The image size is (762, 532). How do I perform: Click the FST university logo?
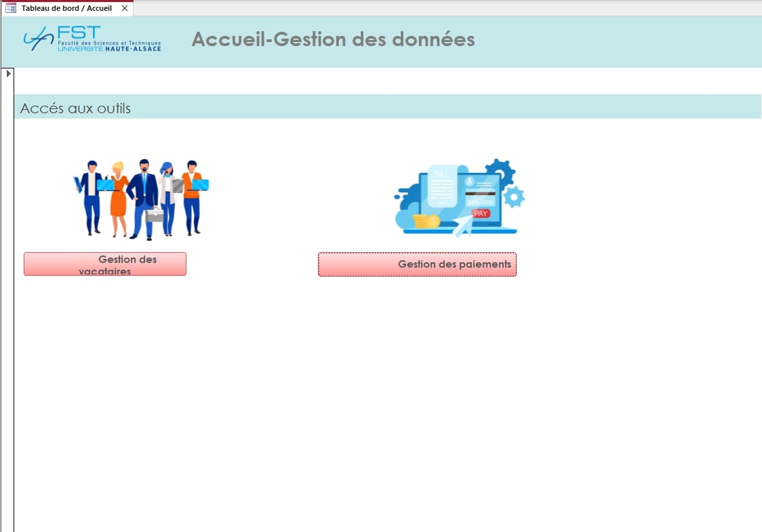pos(92,39)
